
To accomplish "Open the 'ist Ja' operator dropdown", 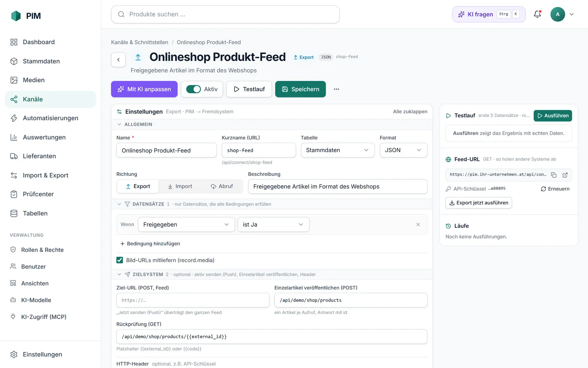I will pos(274,224).
